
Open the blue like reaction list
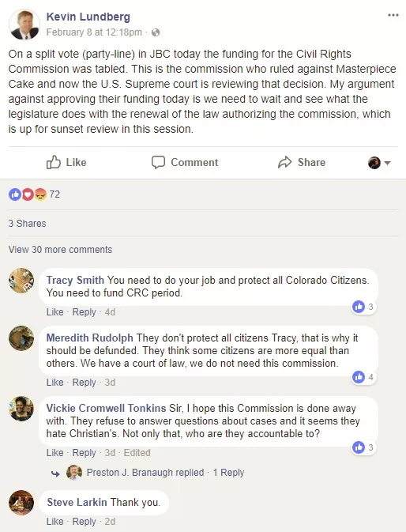pyautogui.click(x=15, y=194)
